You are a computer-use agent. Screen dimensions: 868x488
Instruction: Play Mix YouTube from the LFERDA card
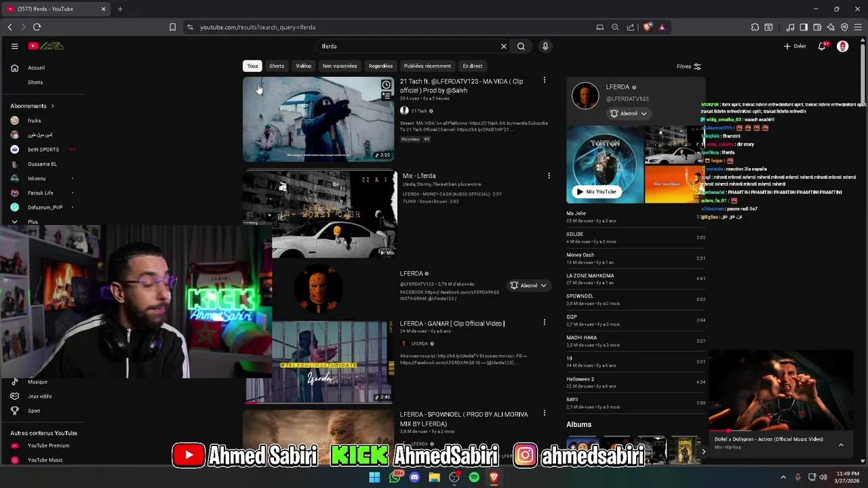(596, 192)
